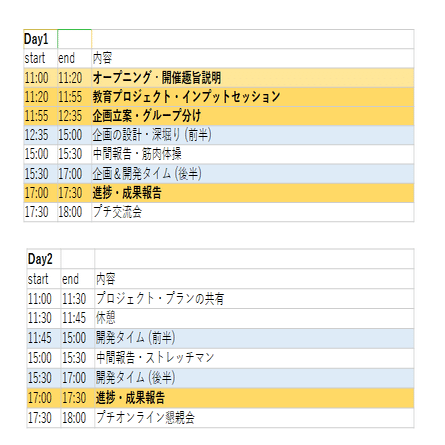The width and height of the screenshot is (445, 445).
Task: Click the 中間報告・ストレッチマン cell
Action: tap(254, 358)
